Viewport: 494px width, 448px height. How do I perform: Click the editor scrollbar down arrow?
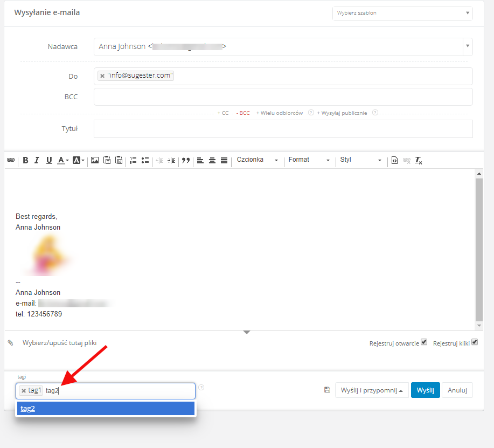pos(479,326)
